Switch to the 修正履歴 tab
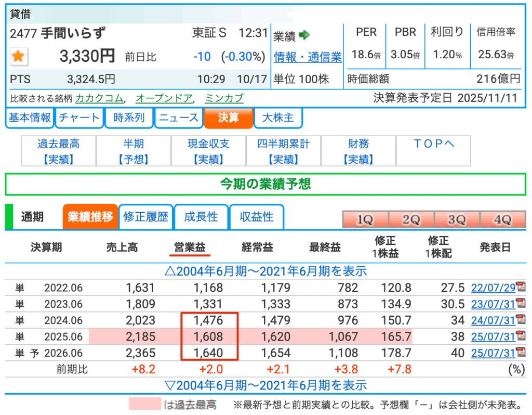Image resolution: width=532 pixels, height=415 pixels. point(146,217)
